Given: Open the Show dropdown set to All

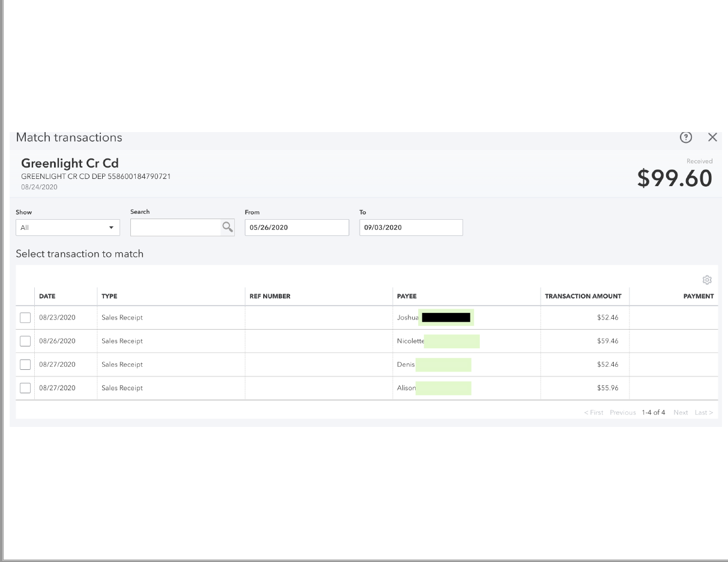Looking at the screenshot, I should 68,228.
